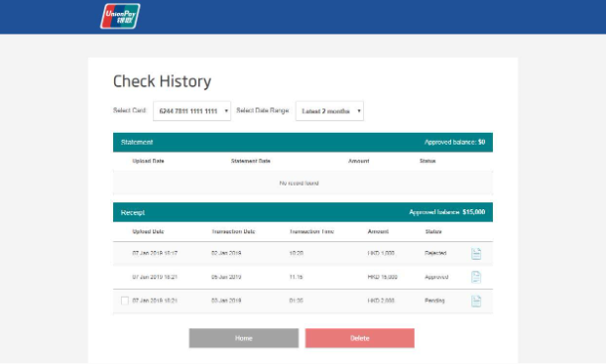Click the transaction time in the Rejected row

[297, 254]
